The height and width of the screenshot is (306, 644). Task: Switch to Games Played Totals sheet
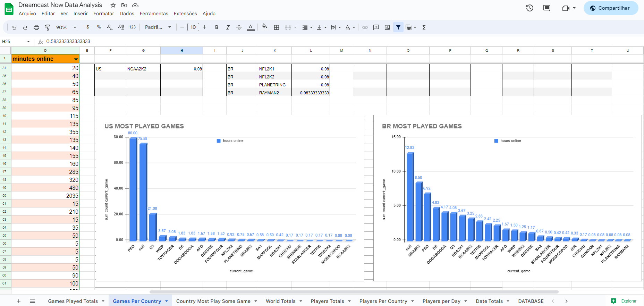pyautogui.click(x=73, y=301)
